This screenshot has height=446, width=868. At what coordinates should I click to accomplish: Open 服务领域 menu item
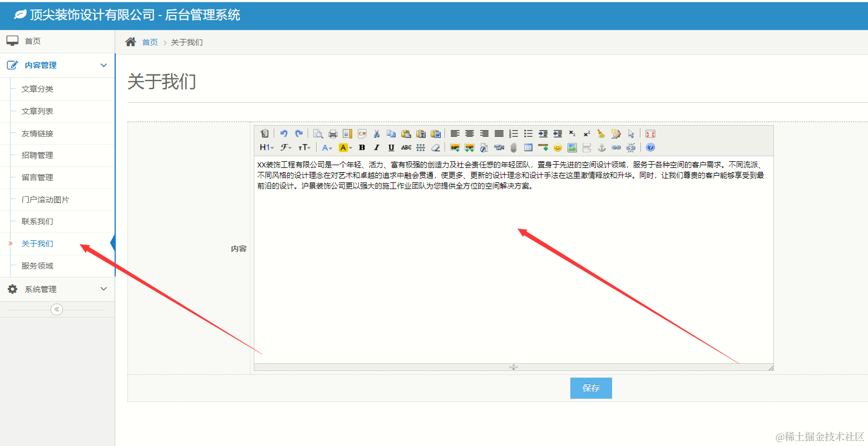(x=37, y=266)
